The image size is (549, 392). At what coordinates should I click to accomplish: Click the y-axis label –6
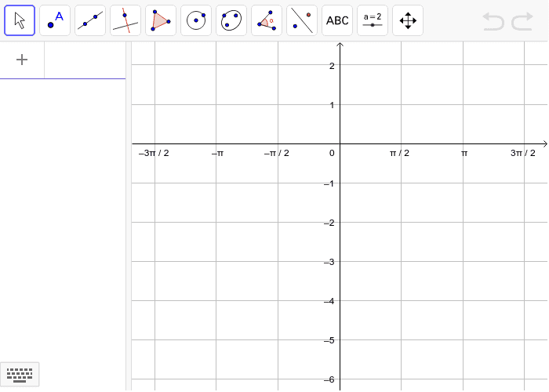329,379
